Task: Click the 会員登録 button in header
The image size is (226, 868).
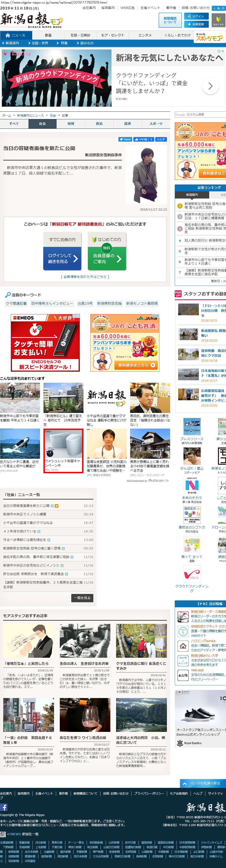Action: pyautogui.click(x=196, y=24)
